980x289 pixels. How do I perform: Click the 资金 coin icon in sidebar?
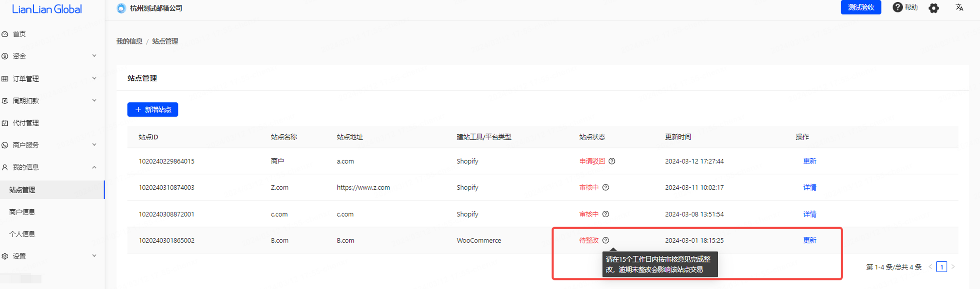[5, 56]
